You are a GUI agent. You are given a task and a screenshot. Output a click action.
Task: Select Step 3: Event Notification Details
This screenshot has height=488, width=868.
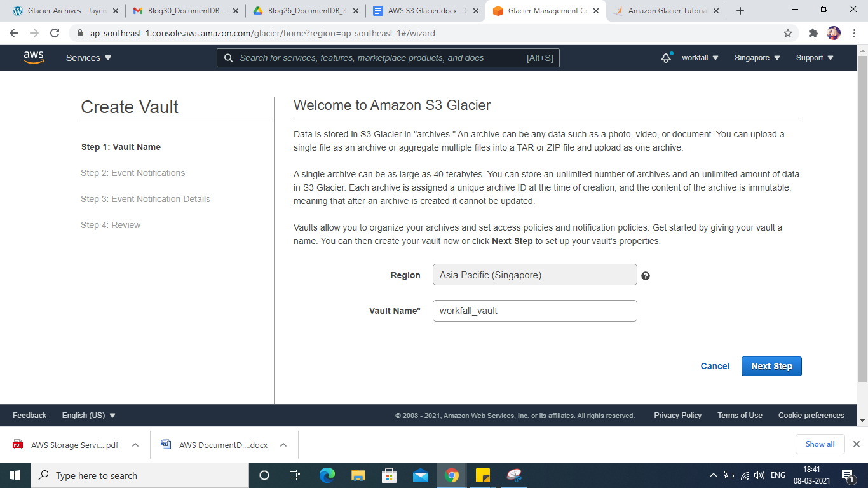click(x=146, y=199)
